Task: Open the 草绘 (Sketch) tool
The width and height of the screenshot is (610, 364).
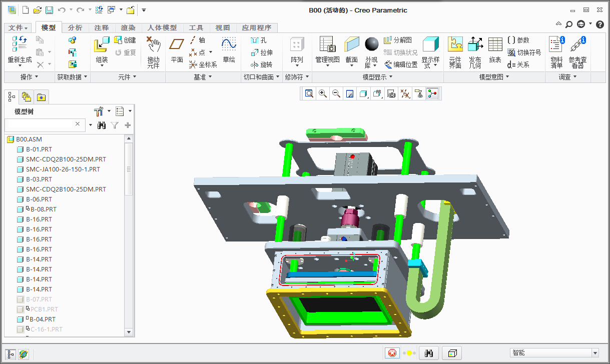Action: coord(229,50)
